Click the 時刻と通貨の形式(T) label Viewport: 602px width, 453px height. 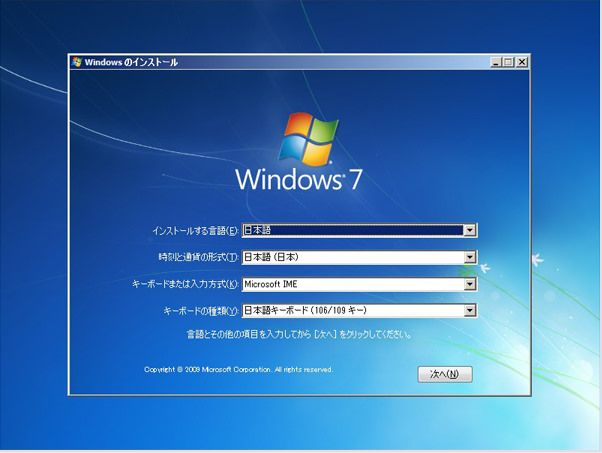pos(198,257)
